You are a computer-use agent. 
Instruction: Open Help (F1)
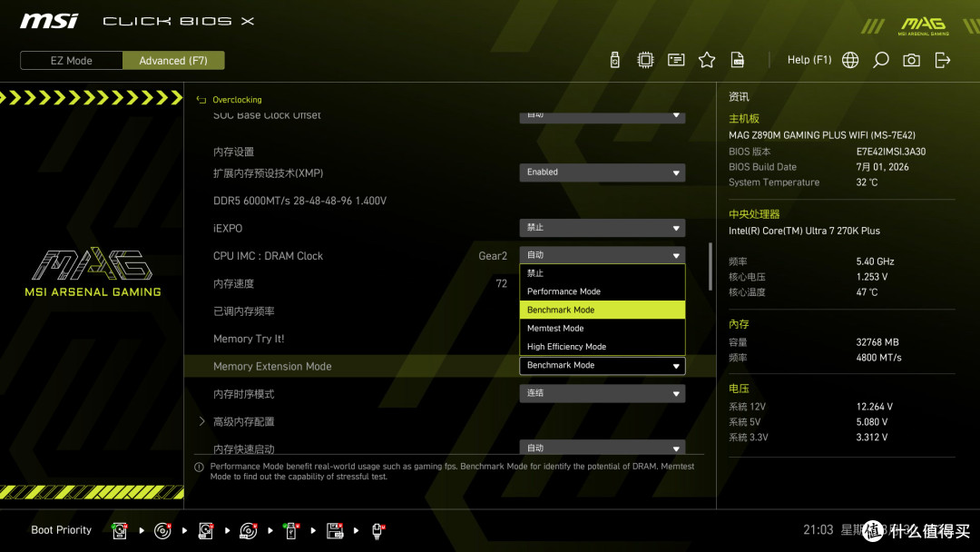tap(809, 60)
